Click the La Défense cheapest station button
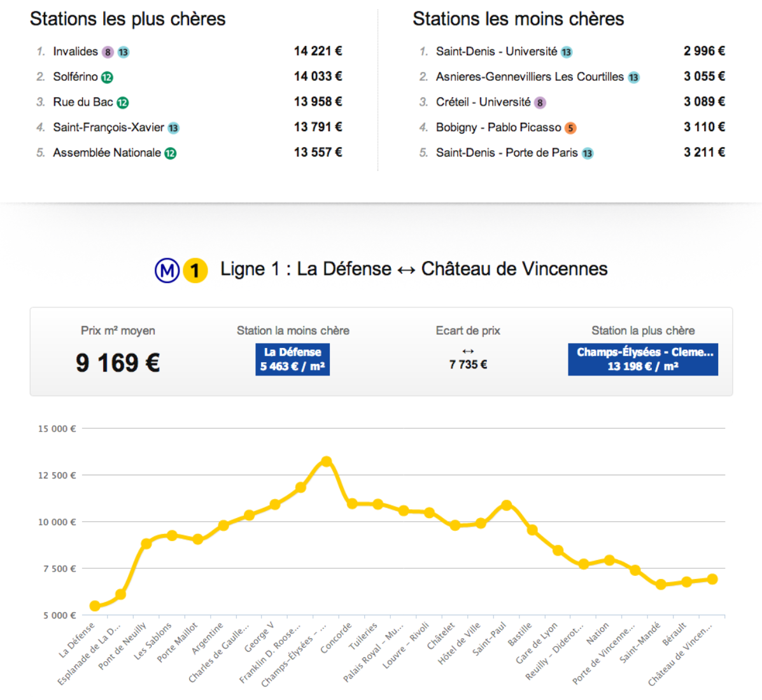 292,360
